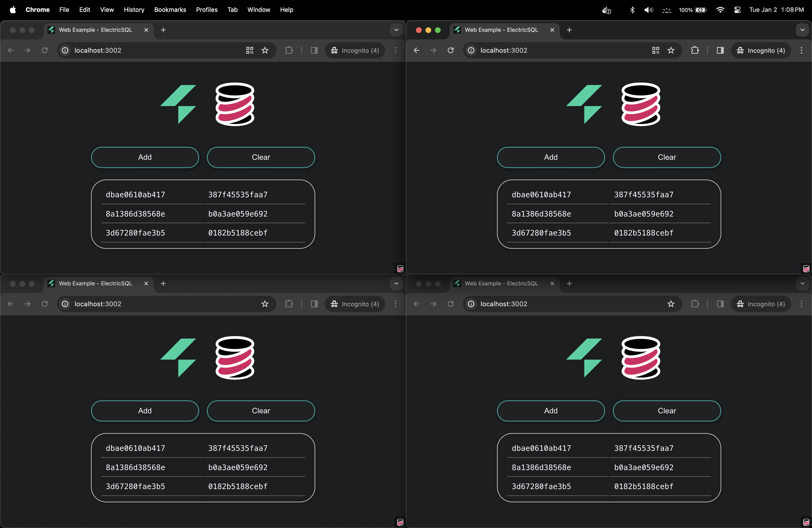This screenshot has width=812, height=528.
Task: Open Extensions puzzle icon in bottom-left window
Action: 289,304
